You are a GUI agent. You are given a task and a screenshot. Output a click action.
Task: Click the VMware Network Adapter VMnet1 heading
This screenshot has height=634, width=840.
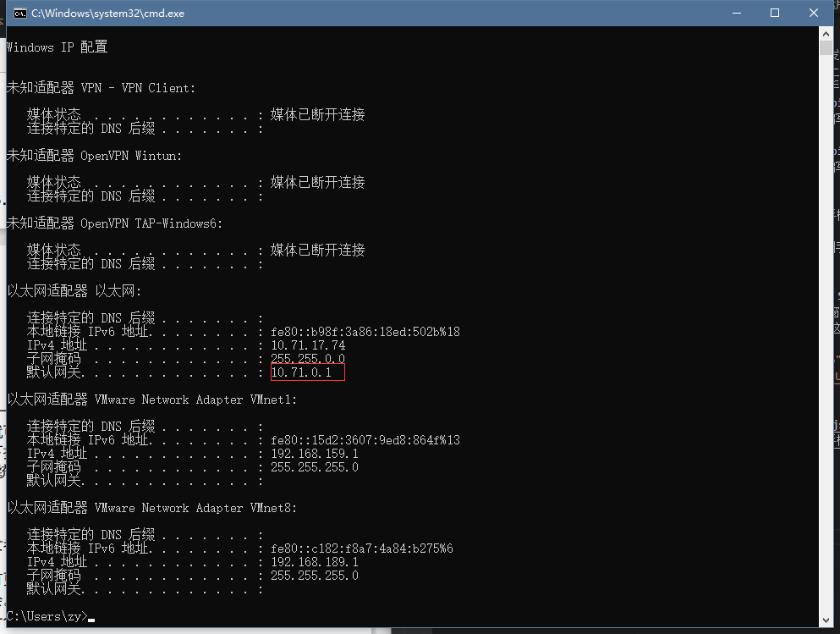pyautogui.click(x=152, y=400)
